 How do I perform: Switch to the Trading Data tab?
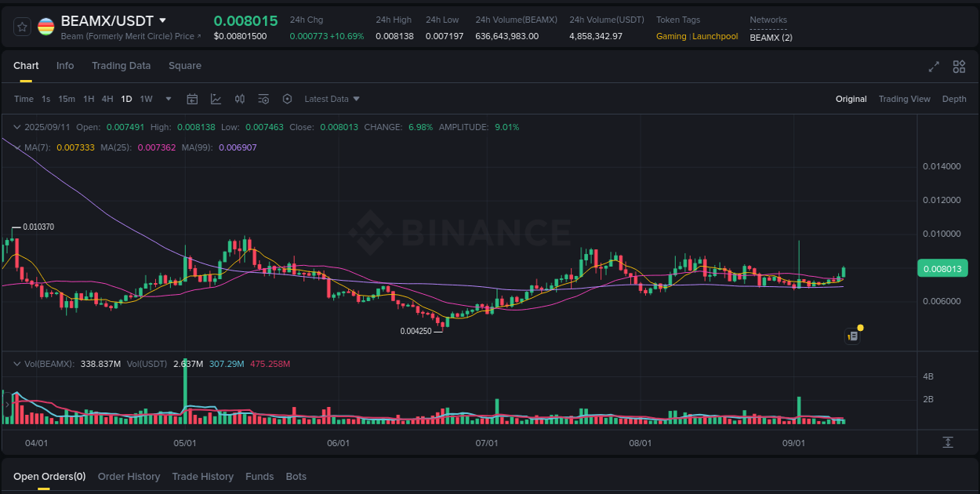[122, 66]
